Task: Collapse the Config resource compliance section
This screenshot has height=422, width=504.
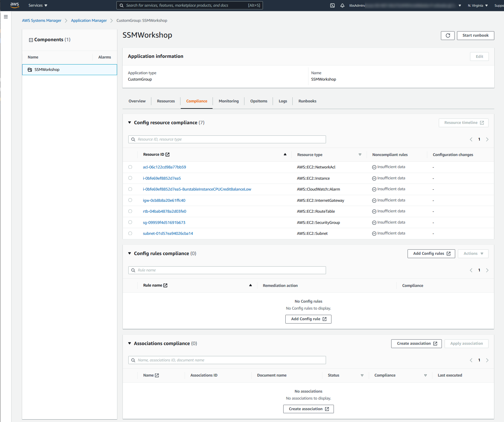Action: coord(129,123)
